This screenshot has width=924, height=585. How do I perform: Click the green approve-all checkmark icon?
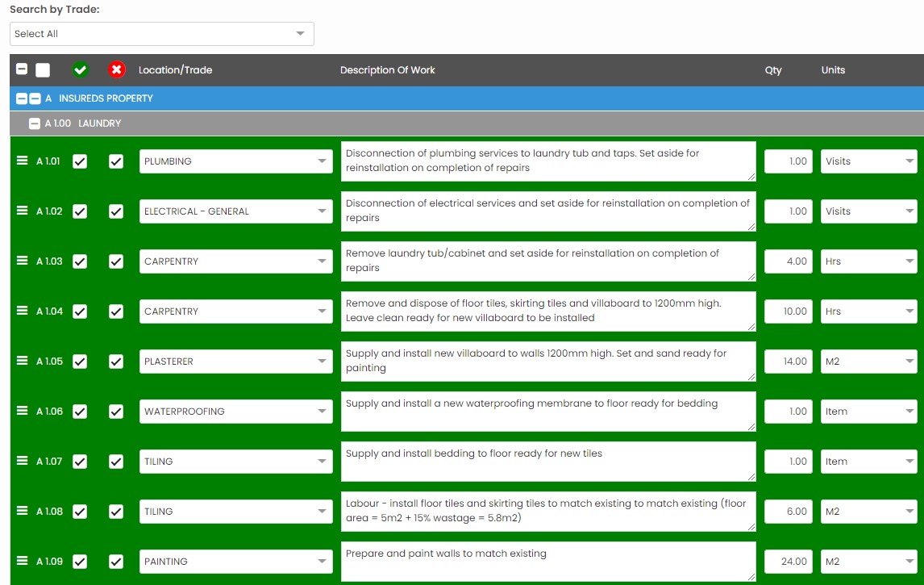tap(80, 70)
